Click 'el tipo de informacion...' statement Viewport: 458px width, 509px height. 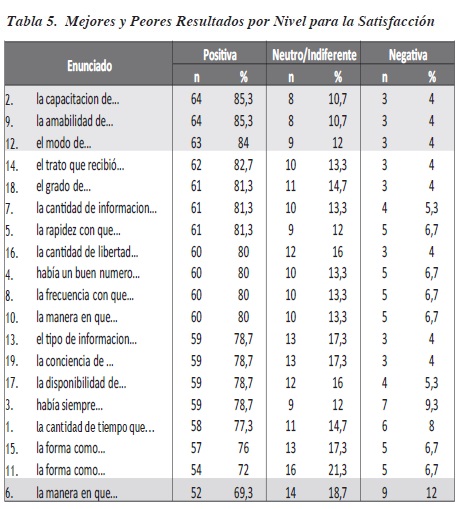pos(86,339)
